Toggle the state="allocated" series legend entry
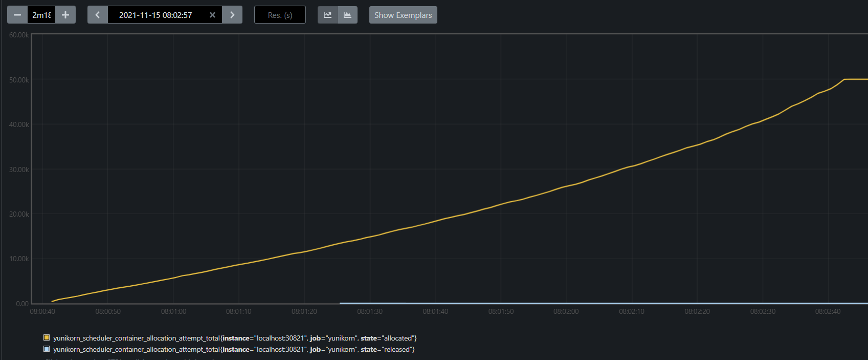Viewport: 868px width, 360px height. pyautogui.click(x=235, y=338)
